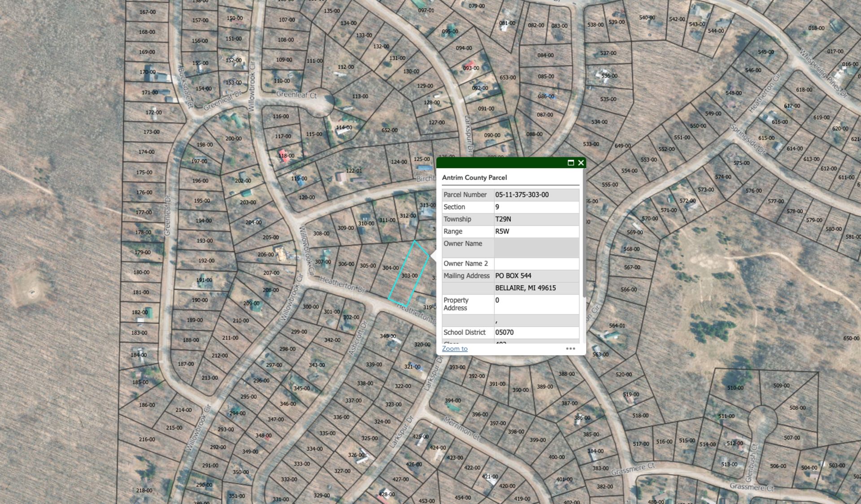Image resolution: width=861 pixels, height=504 pixels.
Task: Click parcel 537-00 on the map
Action: 608,53
